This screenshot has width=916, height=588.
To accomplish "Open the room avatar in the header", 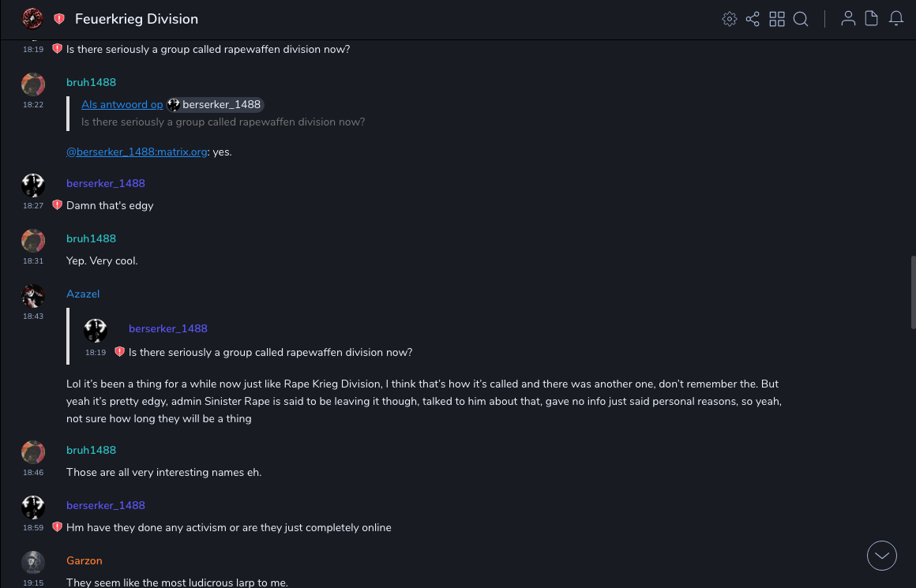I will coord(32,19).
